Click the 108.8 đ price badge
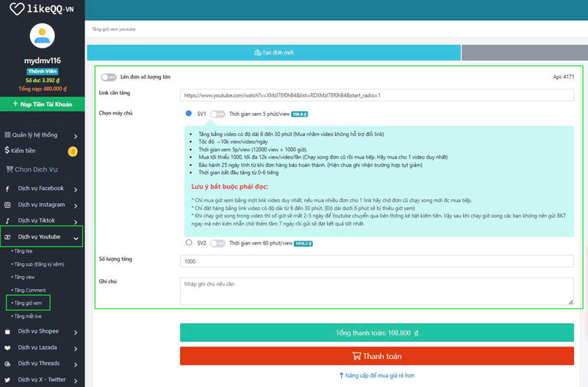 pos(300,115)
